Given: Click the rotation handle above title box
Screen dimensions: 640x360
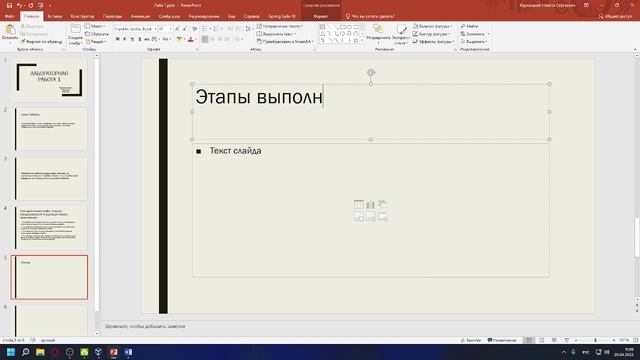Looking at the screenshot, I should click(x=371, y=73).
